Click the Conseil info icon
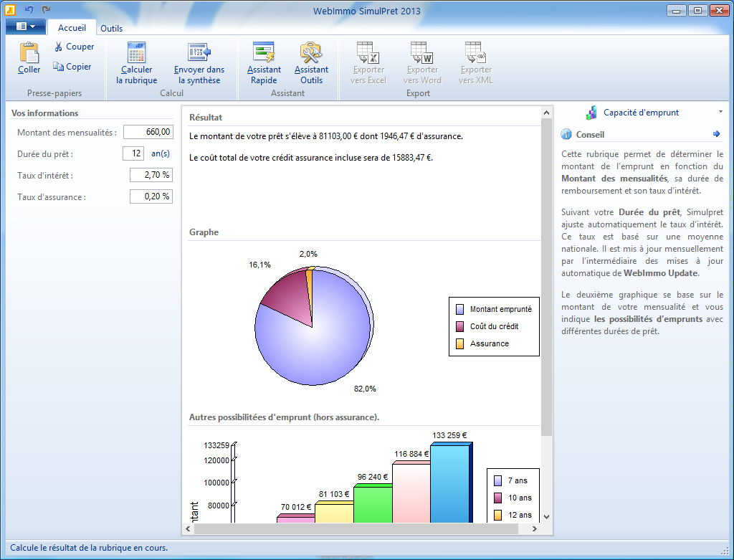This screenshot has height=560, width=734. tap(566, 134)
